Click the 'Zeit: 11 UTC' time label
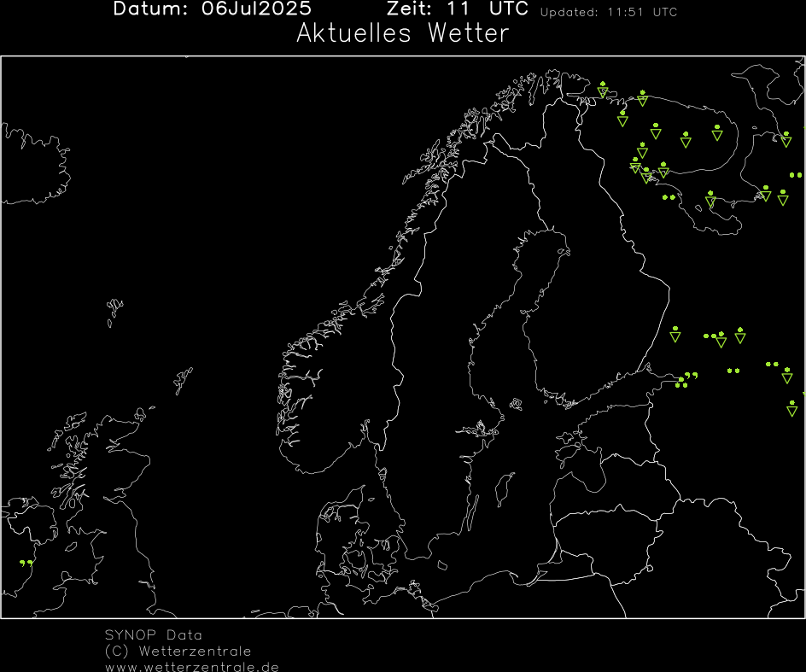The width and height of the screenshot is (806, 672). [x=458, y=9]
